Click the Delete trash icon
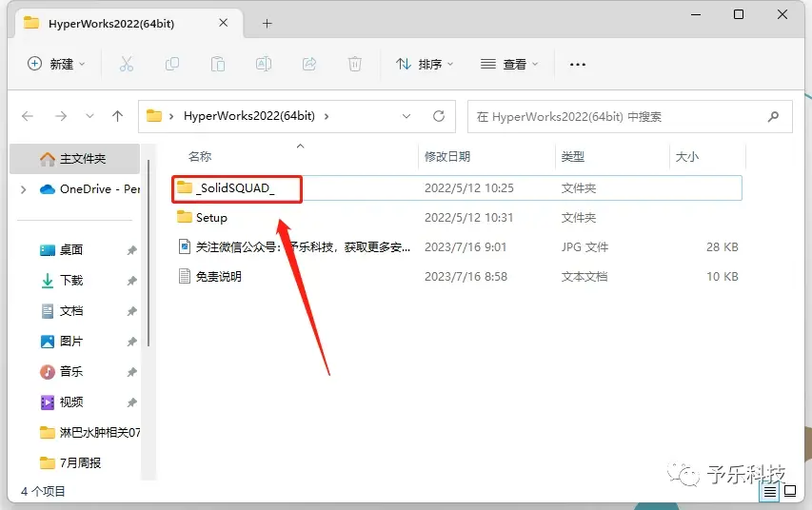This screenshot has height=510, width=812. click(x=355, y=64)
